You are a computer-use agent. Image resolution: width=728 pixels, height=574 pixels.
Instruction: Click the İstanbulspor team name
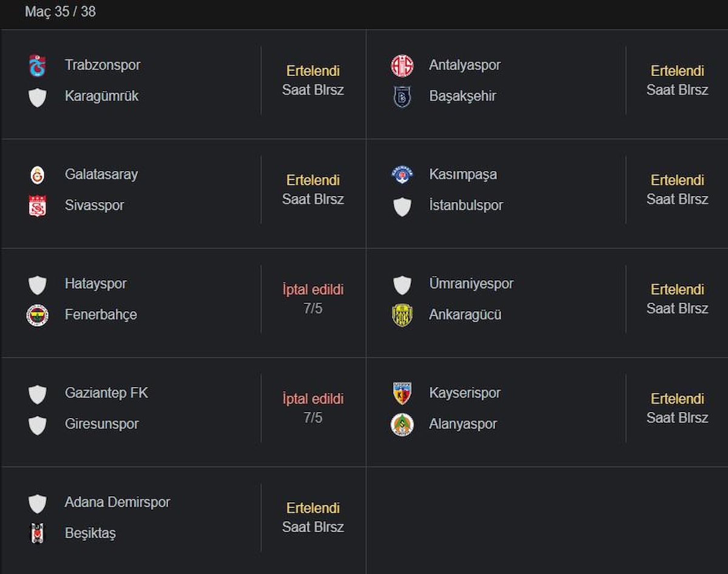466,205
